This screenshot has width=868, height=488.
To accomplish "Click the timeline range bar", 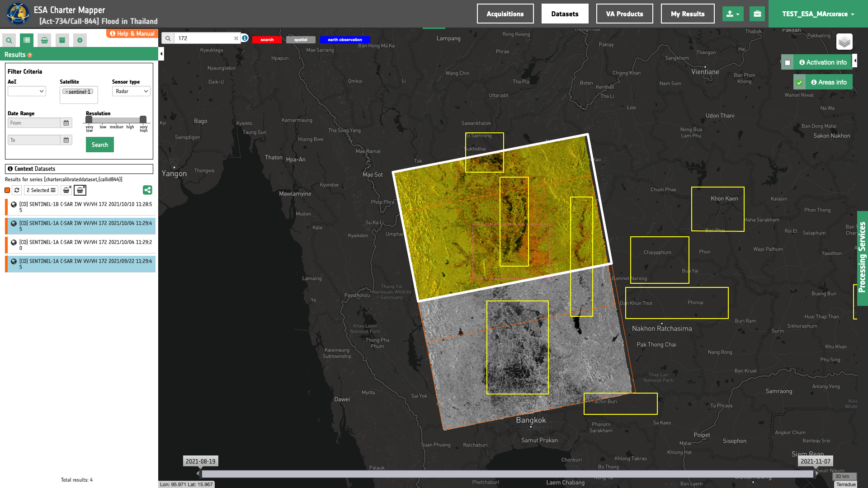I will point(507,474).
